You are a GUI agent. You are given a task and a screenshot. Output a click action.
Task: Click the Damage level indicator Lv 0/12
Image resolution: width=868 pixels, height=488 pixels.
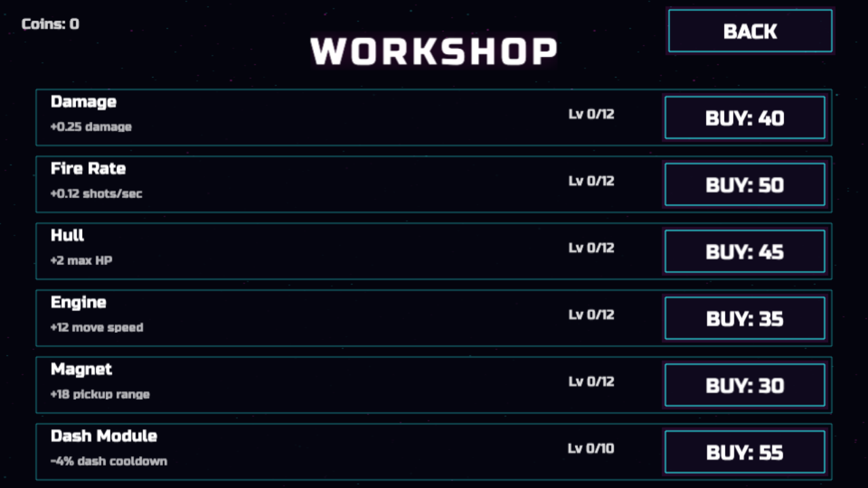pos(591,114)
